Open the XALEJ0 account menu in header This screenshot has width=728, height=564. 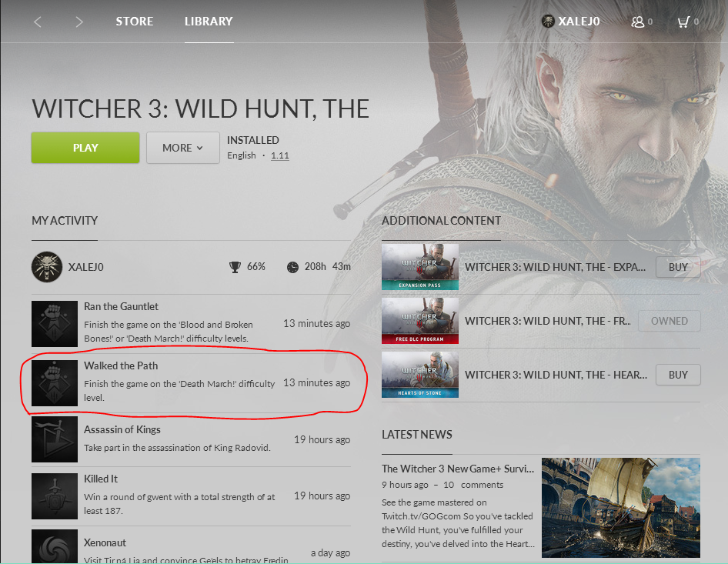pos(570,22)
